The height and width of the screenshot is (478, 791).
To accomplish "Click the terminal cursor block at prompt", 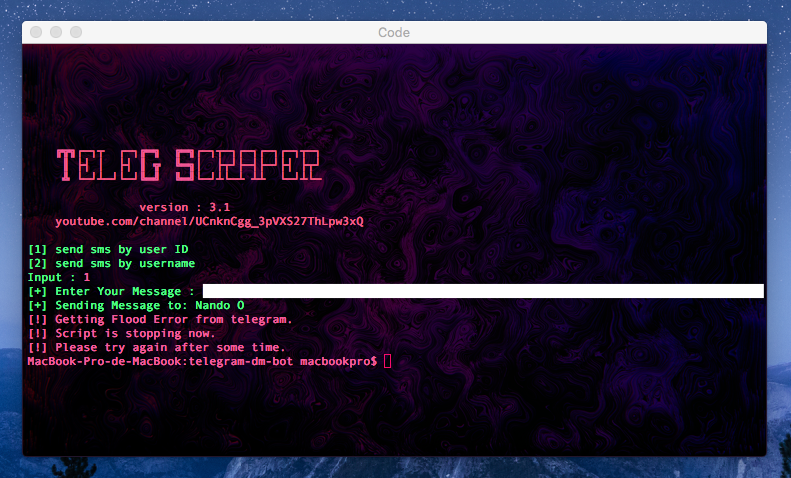I will coord(387,361).
